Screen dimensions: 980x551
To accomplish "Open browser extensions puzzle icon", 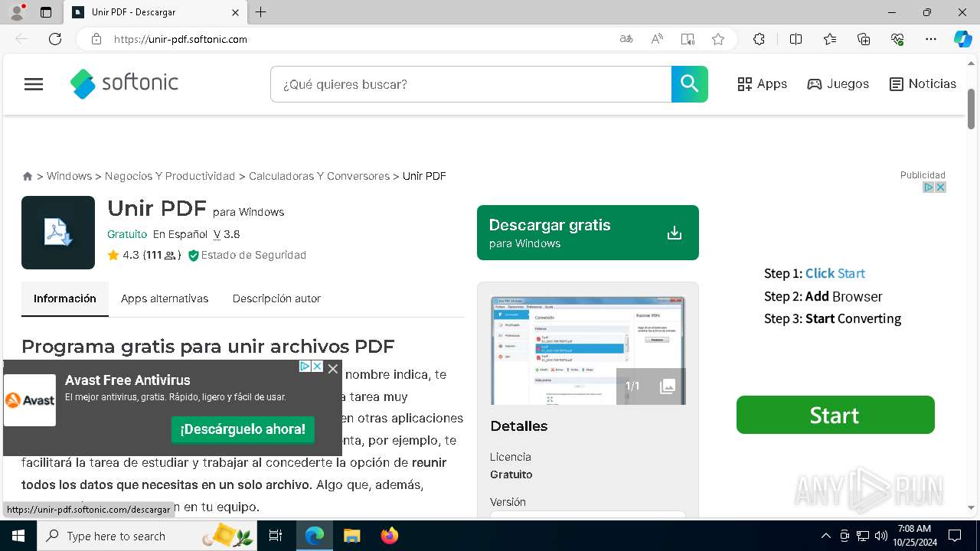I will click(759, 39).
